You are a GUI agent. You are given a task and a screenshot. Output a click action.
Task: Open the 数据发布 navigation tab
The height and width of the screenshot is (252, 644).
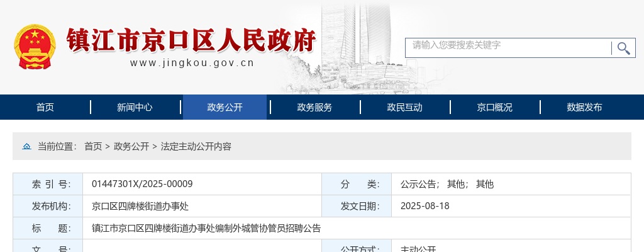[584, 108]
